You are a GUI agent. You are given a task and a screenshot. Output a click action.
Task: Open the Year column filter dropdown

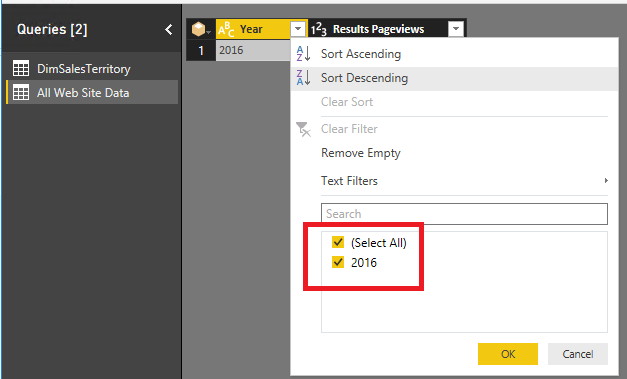coord(298,29)
